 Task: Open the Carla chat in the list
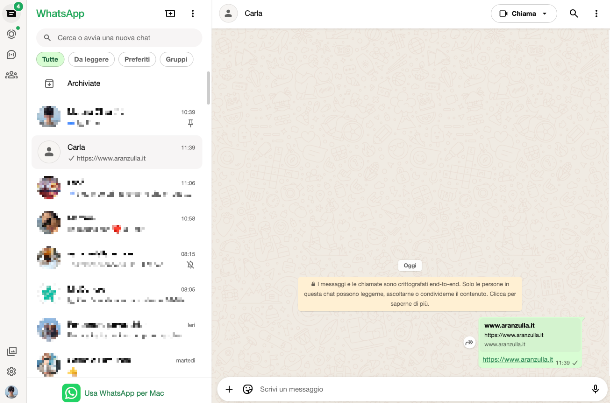[x=117, y=152]
